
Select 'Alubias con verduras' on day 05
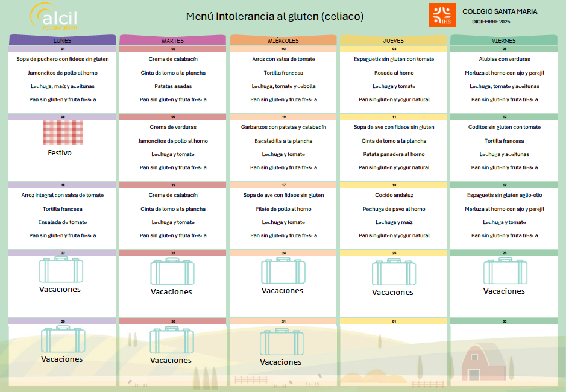coord(504,59)
